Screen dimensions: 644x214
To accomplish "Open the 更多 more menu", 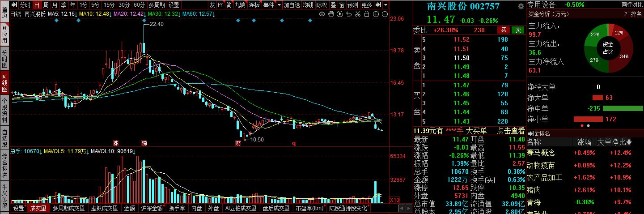I will point(367,5).
